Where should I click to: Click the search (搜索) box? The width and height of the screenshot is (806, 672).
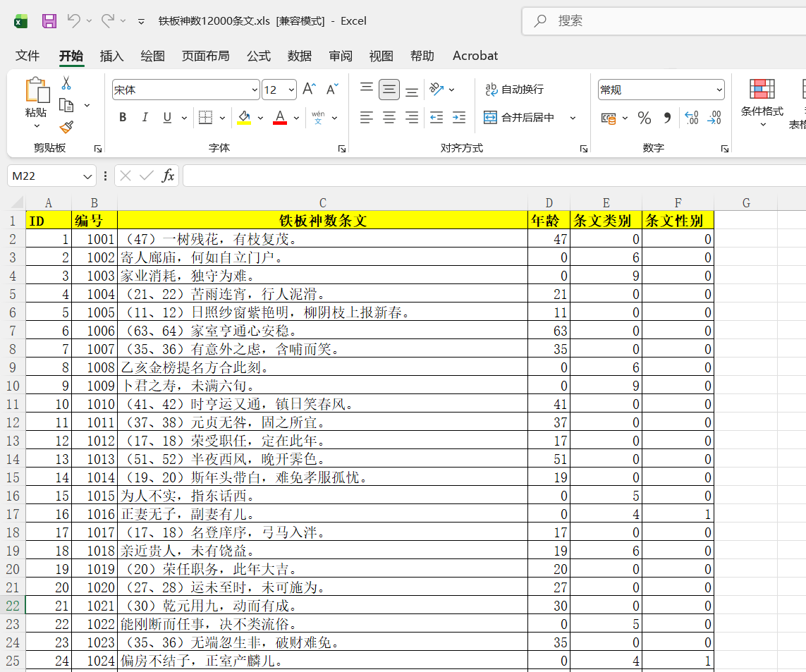(x=664, y=21)
